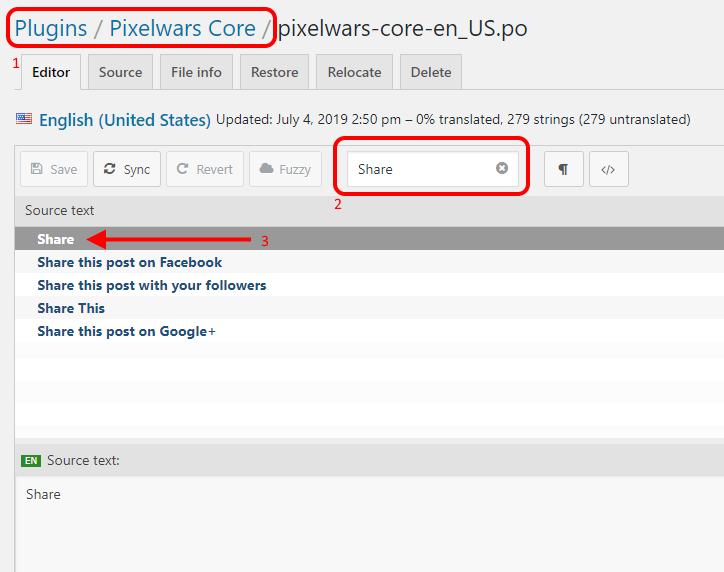Toggle code view button

(x=608, y=169)
